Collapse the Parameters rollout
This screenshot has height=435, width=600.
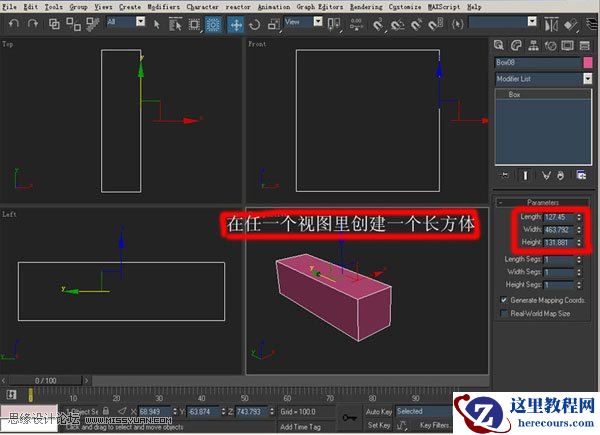[x=543, y=202]
